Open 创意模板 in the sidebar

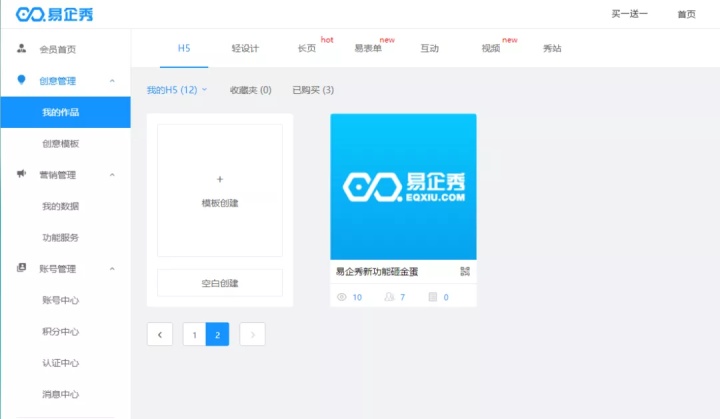[61, 144]
